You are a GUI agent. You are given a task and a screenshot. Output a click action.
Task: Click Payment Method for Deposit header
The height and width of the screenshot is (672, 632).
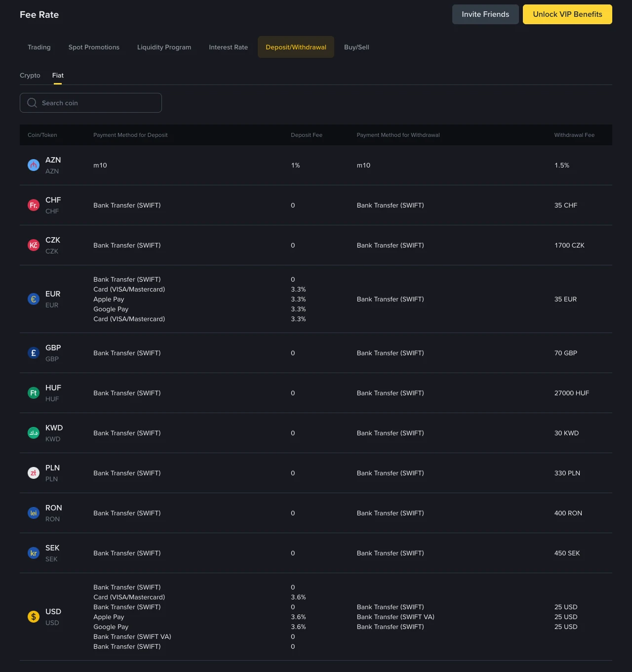[130, 135]
